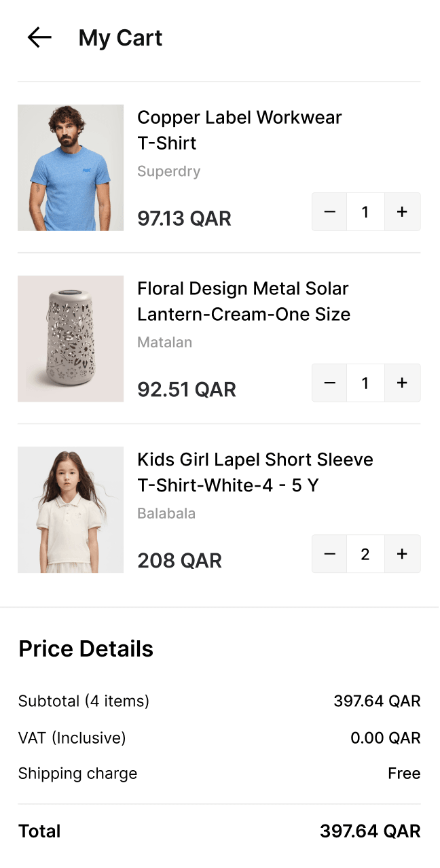Increase Solar Lantern quantity with plus
The image size is (440, 868).
click(402, 383)
